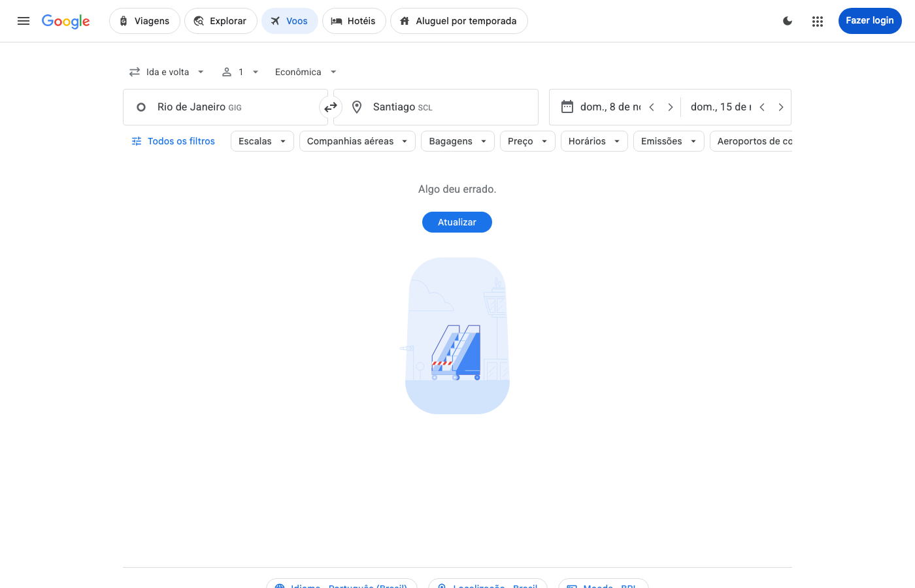The image size is (915, 588).
Task: Click the origin circle icon
Action: (x=141, y=107)
